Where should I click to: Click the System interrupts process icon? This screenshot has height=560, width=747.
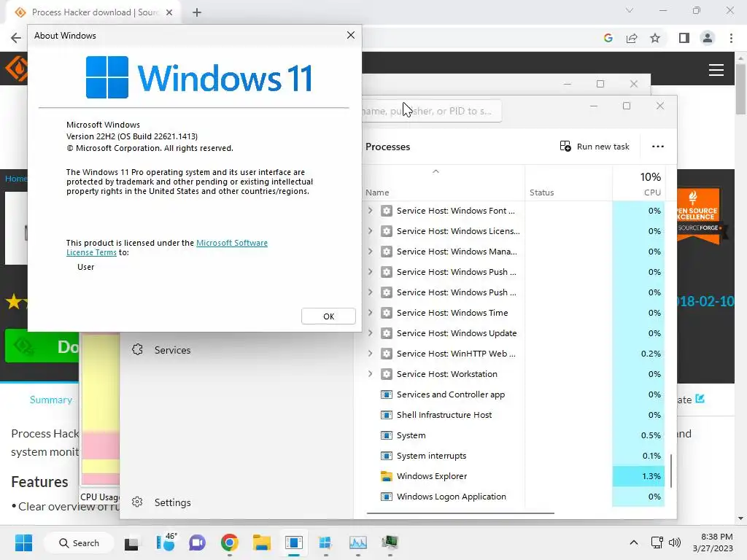(x=387, y=456)
